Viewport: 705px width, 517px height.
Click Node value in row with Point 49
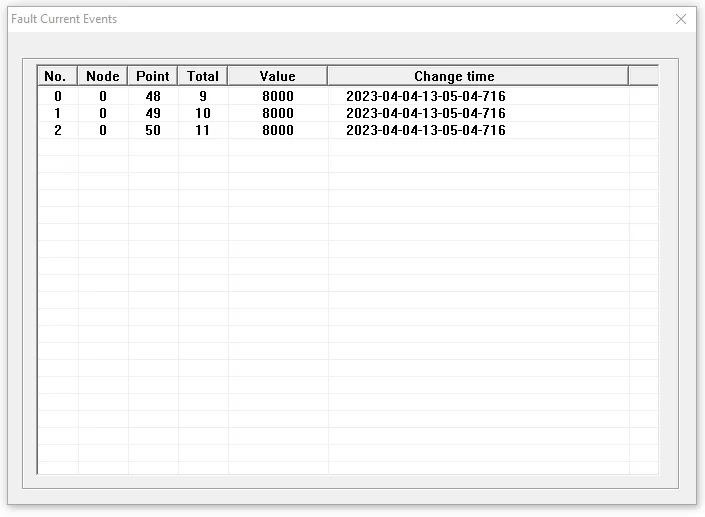[x=103, y=113]
